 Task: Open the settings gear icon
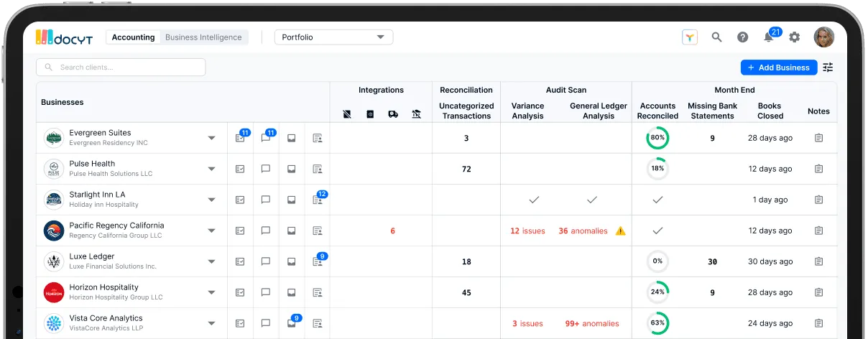coord(794,37)
